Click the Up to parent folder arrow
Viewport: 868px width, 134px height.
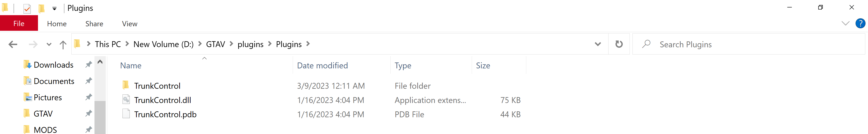pos(63,44)
